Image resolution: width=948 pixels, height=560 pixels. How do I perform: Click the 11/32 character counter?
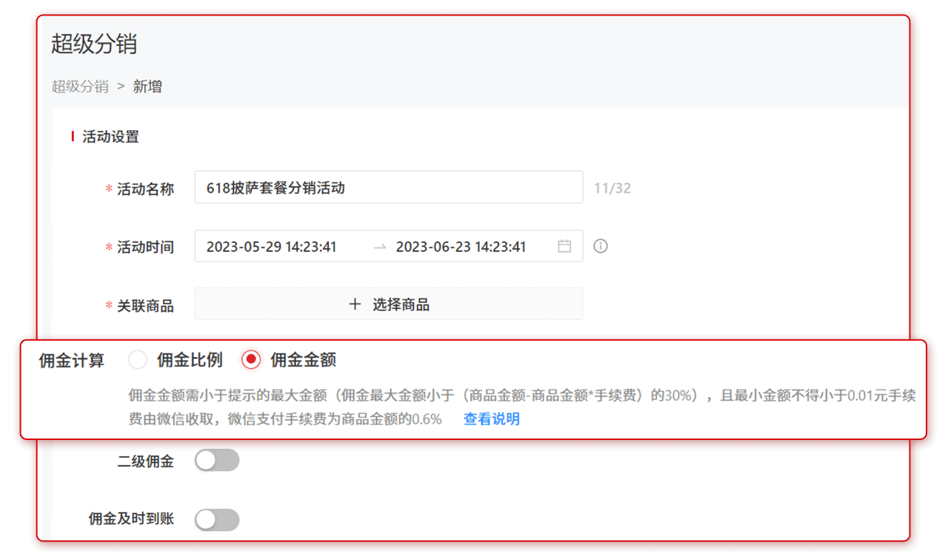coord(612,188)
